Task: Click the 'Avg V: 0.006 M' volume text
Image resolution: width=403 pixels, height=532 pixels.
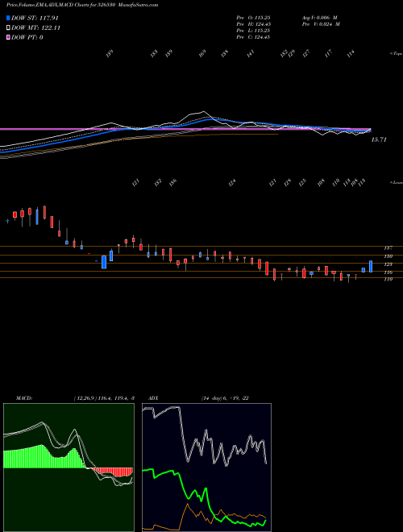Action: (x=321, y=17)
